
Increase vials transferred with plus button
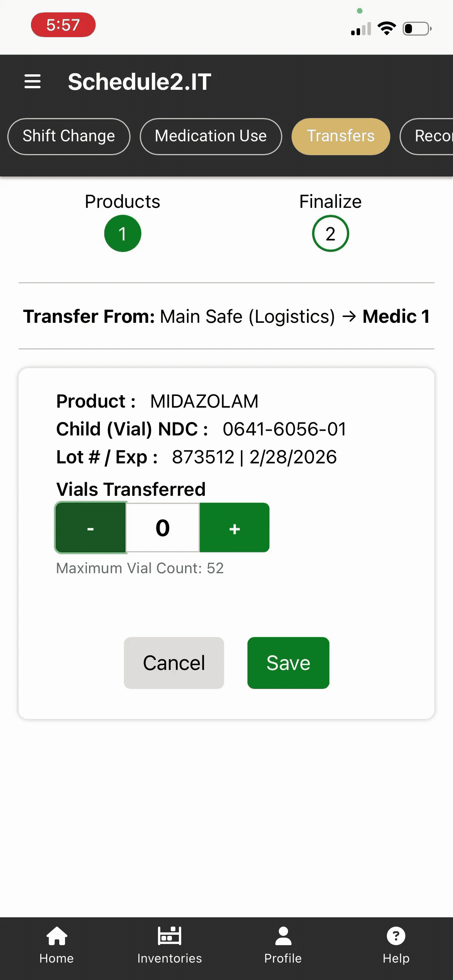[235, 528]
